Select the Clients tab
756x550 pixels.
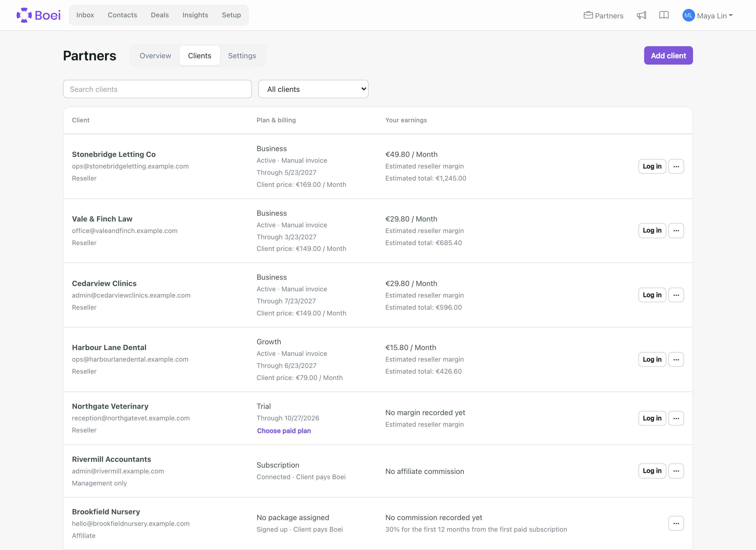[x=200, y=56]
